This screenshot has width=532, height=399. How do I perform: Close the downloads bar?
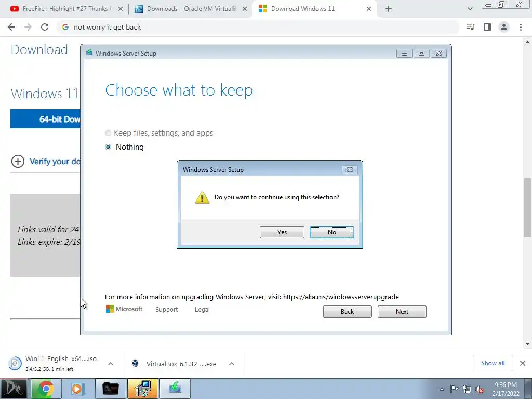point(523,363)
